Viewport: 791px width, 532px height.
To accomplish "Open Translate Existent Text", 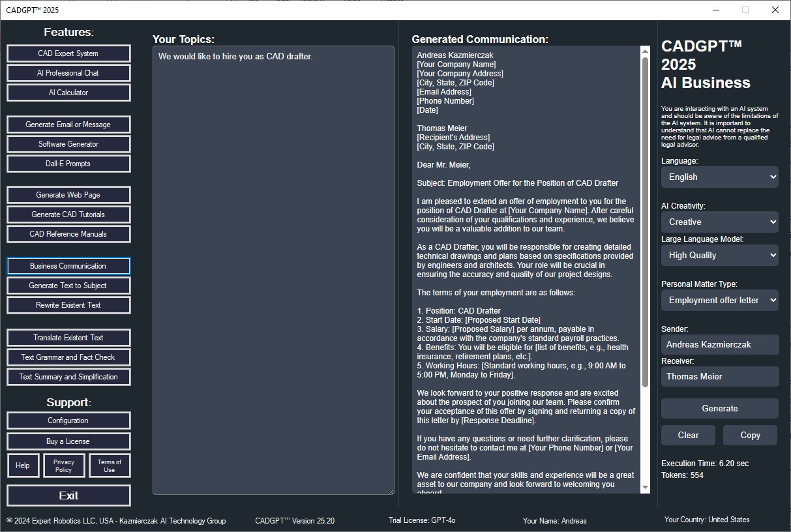I will [x=68, y=338].
